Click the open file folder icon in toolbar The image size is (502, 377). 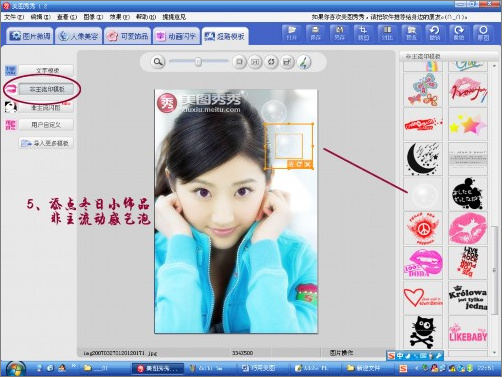291,33
